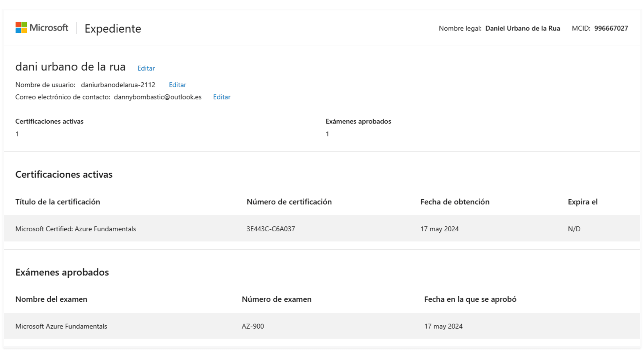Click the Exámenes aprobados summary label
Screen dimensions: 644x362
(358, 121)
